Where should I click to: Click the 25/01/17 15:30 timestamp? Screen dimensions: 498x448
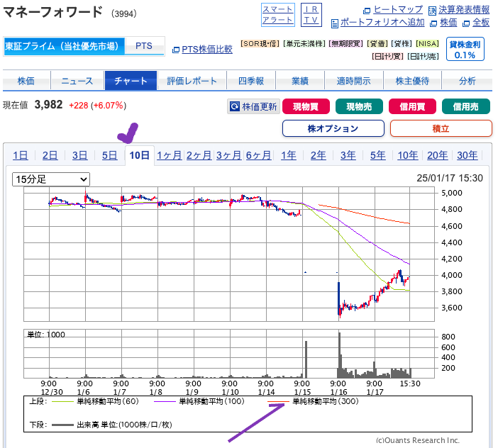pyautogui.click(x=450, y=178)
